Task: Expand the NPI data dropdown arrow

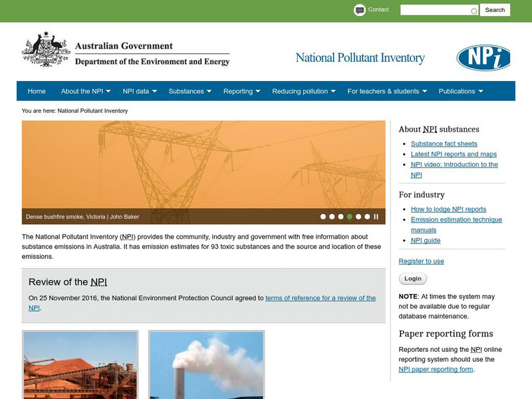Action: (154, 91)
